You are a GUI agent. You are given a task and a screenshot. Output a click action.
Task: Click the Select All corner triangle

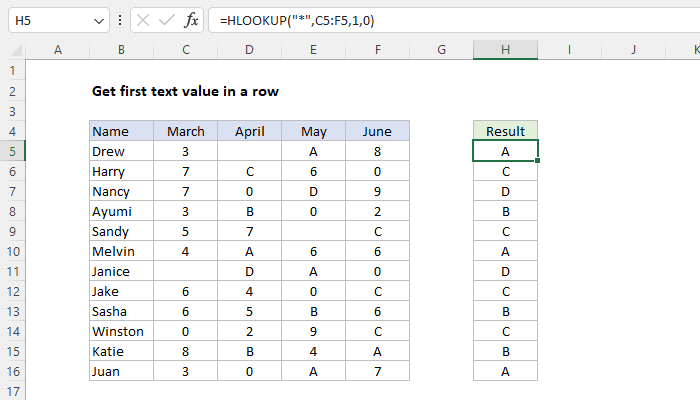point(17,50)
